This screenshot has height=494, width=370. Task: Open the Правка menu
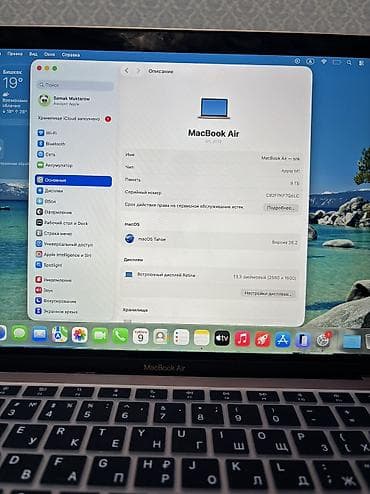(x=15, y=54)
